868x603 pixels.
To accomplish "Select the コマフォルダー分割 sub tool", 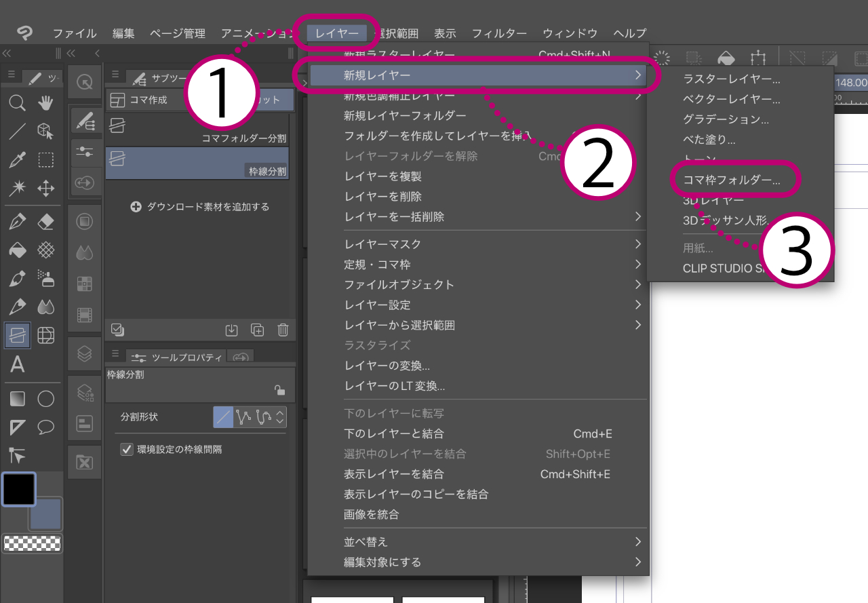I will point(197,130).
